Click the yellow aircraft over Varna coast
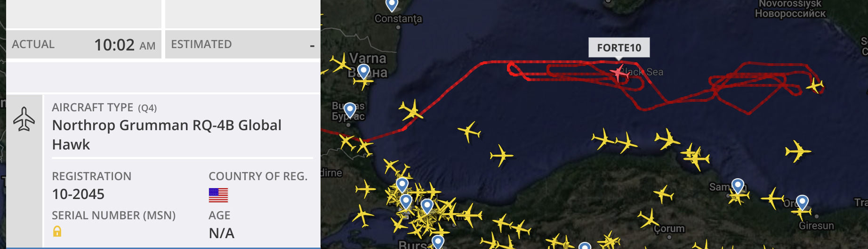Viewport: 868px width, 249px height. click(340, 64)
